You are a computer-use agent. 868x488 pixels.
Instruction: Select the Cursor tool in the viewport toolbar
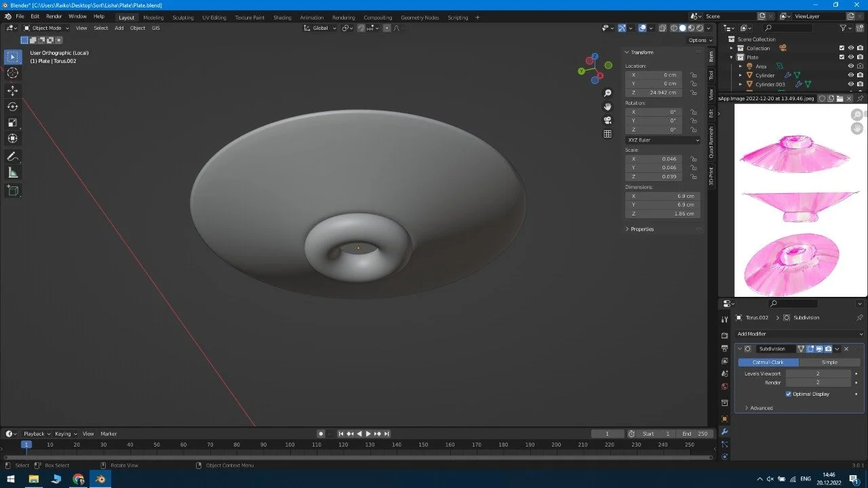[x=13, y=73]
